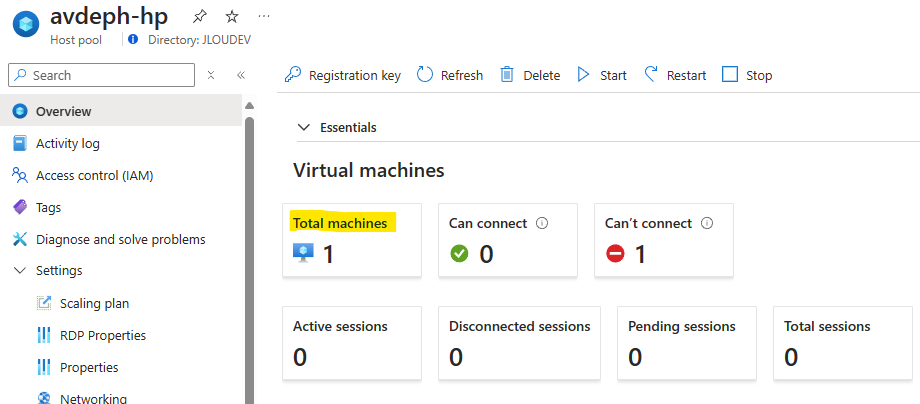Screen dimensions: 920x404
Task: Collapse the sidebar with double chevron
Action: point(241,75)
